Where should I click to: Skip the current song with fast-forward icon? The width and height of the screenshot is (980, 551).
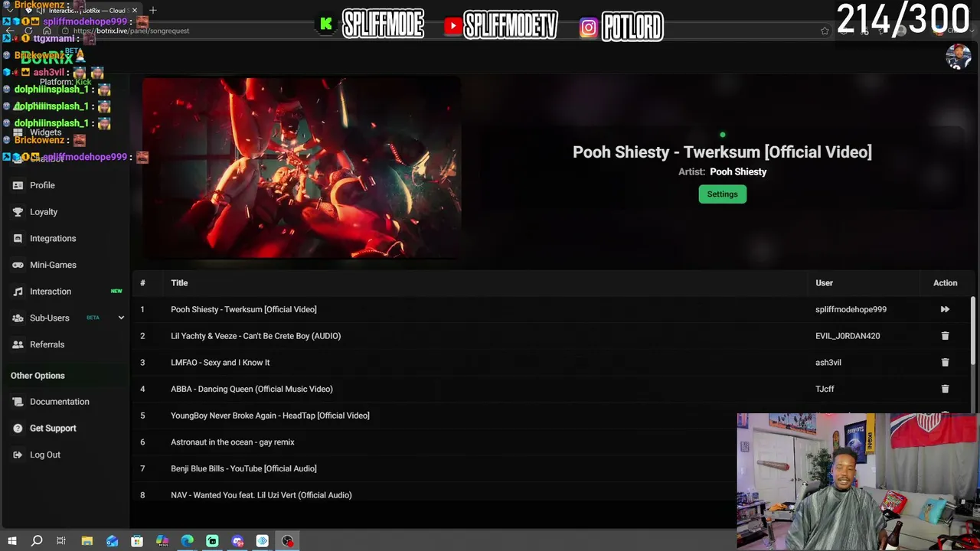[945, 309]
